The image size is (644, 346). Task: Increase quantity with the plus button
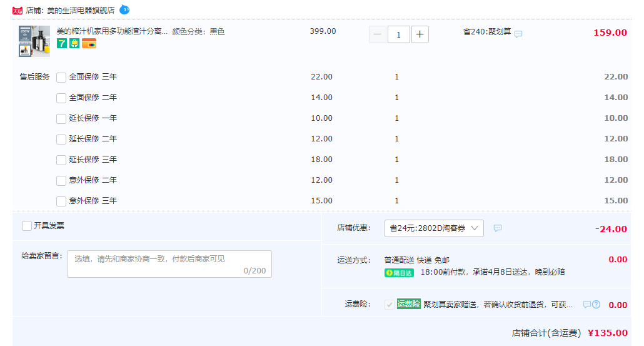click(x=420, y=34)
